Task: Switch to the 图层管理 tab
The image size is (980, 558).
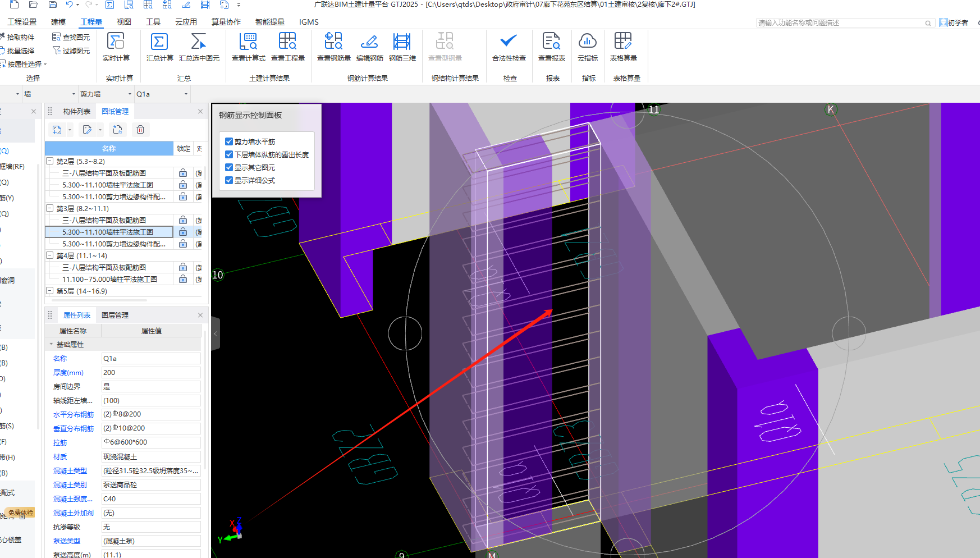Action: coord(115,315)
